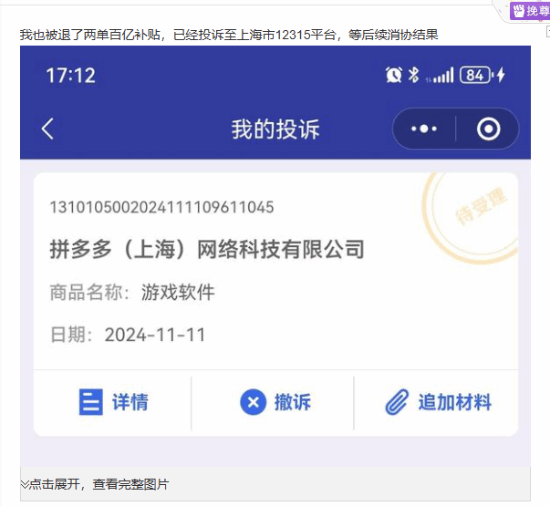Screen dimensions: 550x506
Task: Click the complaint number 1310105002024111109611045
Action: click(162, 207)
